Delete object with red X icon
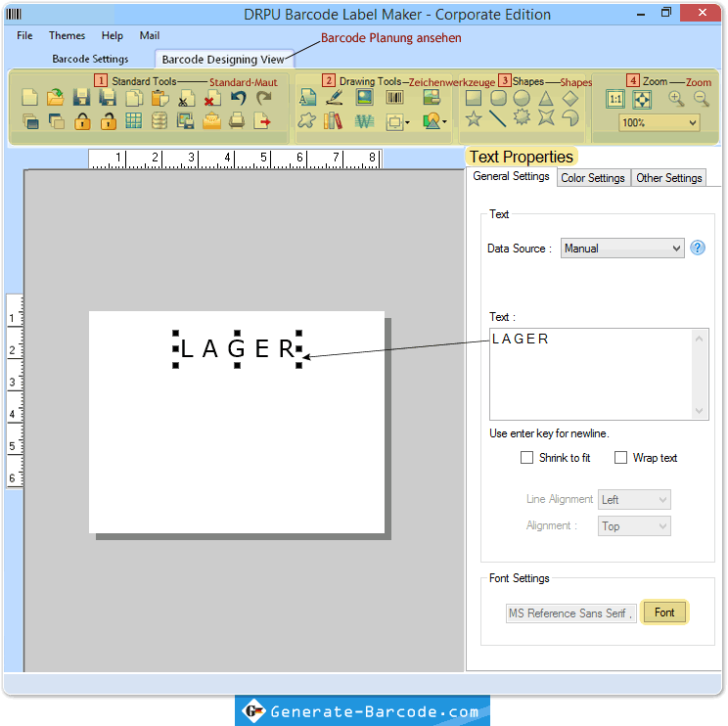Image resolution: width=728 pixels, height=726 pixels. [212, 99]
